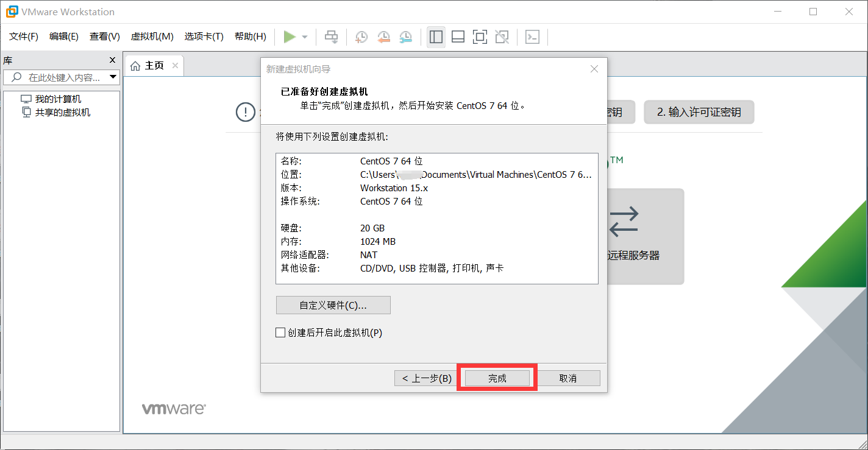Screen dimensions: 868x450
Task: Click 完成 to finish the wizard
Action: pos(497,378)
